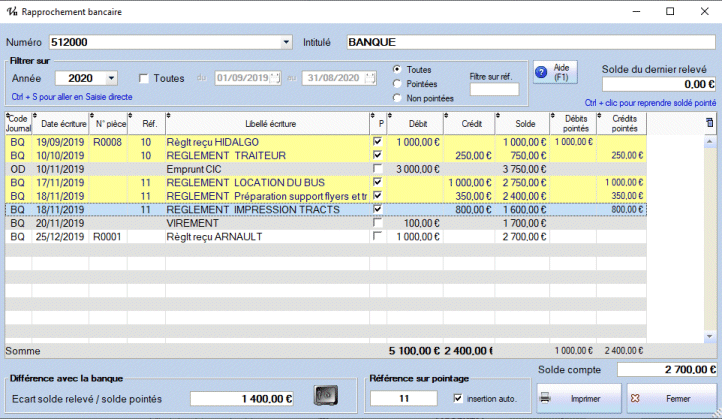Toggle the insertion auto. checkbox

[x=458, y=398]
